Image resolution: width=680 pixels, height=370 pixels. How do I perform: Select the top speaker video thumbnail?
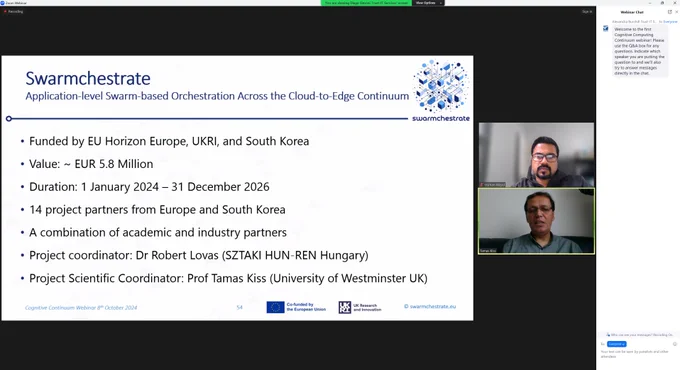click(x=536, y=155)
